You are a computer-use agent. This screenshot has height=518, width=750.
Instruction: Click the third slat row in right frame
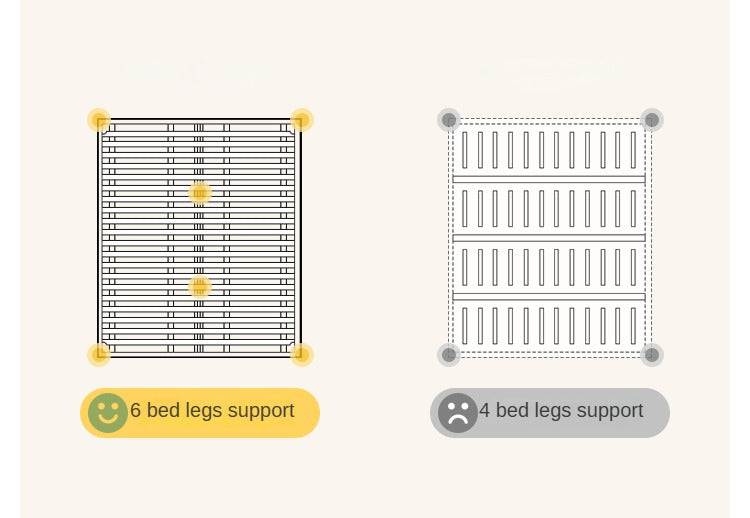tap(550, 267)
